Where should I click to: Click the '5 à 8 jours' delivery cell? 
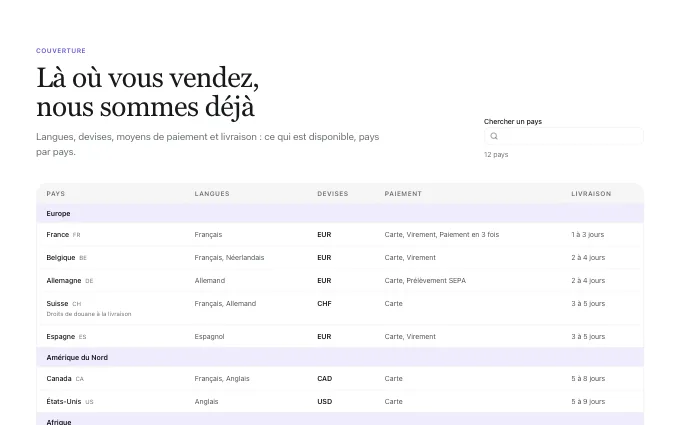click(x=588, y=379)
